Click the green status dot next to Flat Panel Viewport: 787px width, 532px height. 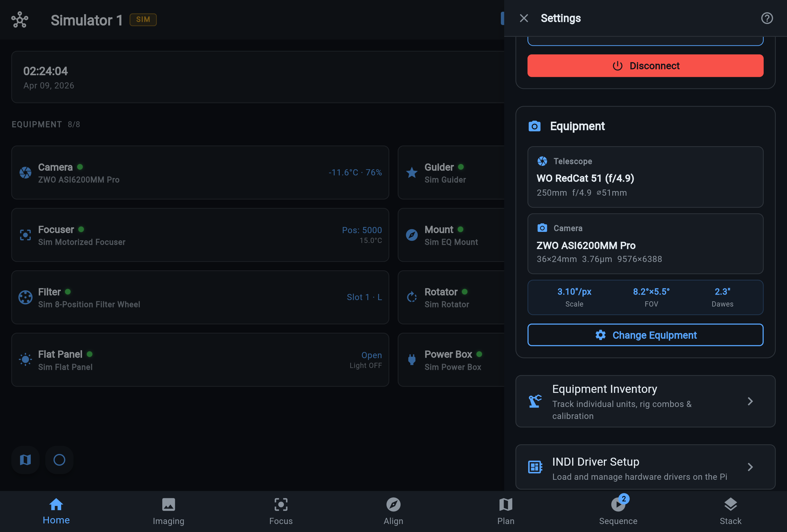(90, 354)
